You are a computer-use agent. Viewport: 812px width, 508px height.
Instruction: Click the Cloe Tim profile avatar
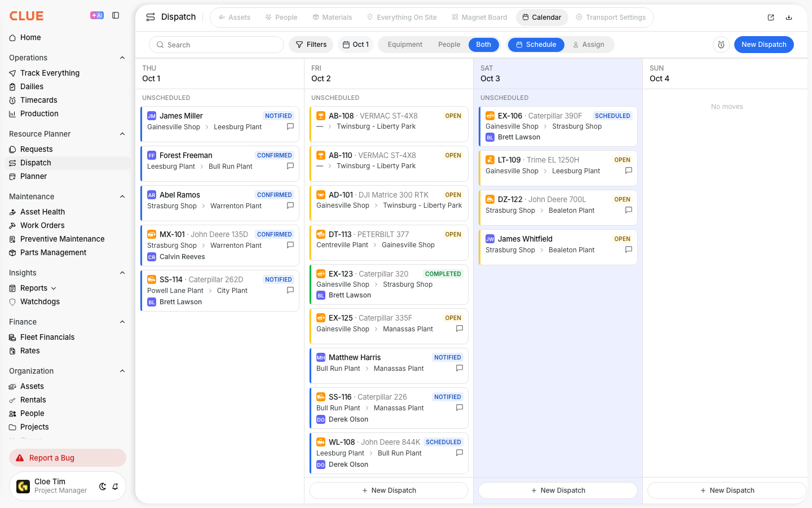(23, 486)
